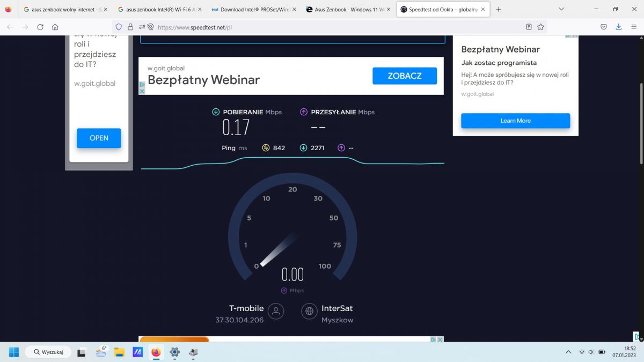The height and width of the screenshot is (362, 644).
Task: Click the shield tracking protection icon
Action: [119, 27]
